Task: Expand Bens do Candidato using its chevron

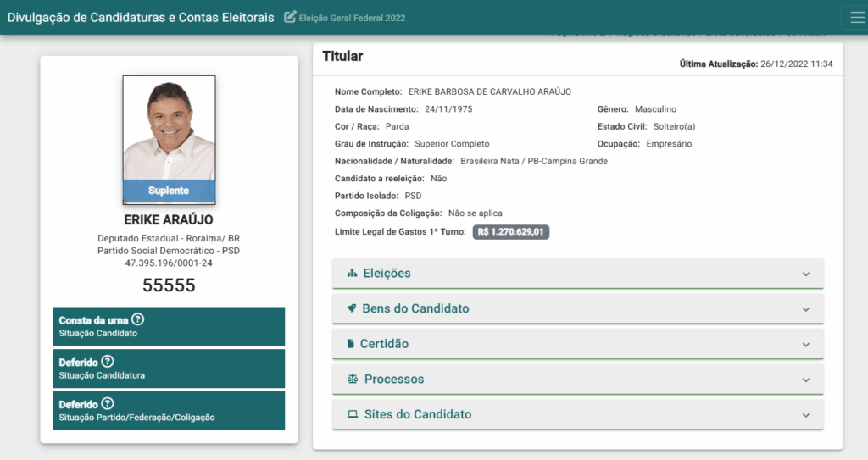Action: pos(806,309)
